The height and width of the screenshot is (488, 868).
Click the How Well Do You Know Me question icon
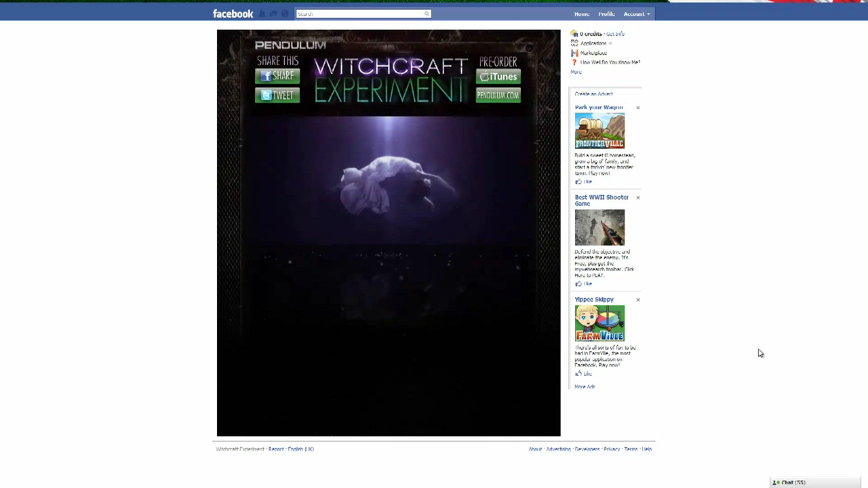tap(574, 62)
